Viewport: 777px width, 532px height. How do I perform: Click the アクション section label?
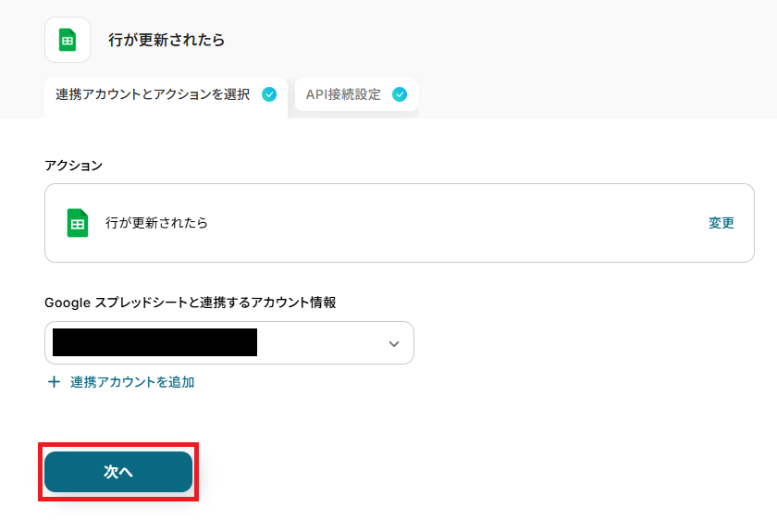(x=73, y=166)
